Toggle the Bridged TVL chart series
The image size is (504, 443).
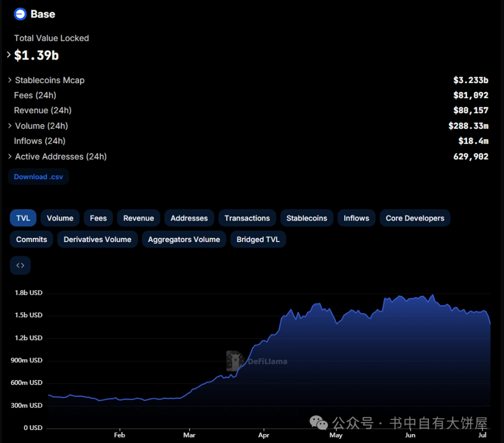pyautogui.click(x=258, y=239)
